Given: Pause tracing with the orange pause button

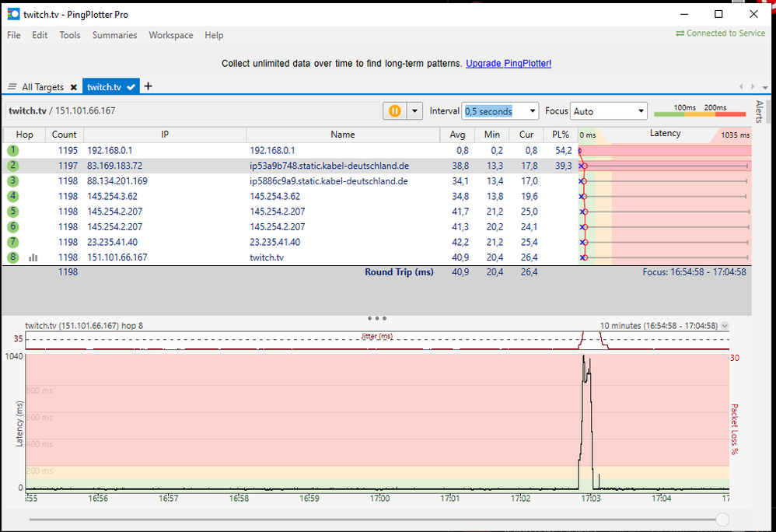Looking at the screenshot, I should pyautogui.click(x=394, y=111).
